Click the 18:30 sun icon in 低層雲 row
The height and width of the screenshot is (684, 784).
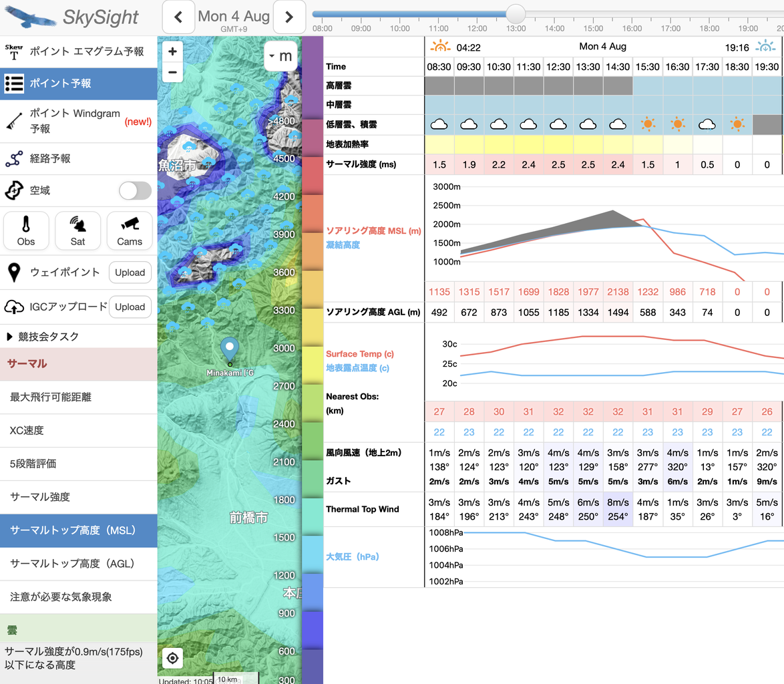pyautogui.click(x=737, y=124)
